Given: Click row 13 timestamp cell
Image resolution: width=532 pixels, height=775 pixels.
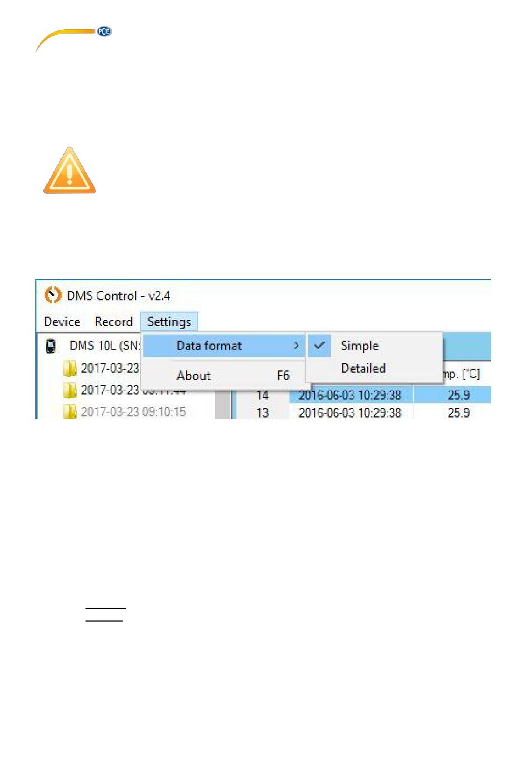Looking at the screenshot, I should click(350, 412).
